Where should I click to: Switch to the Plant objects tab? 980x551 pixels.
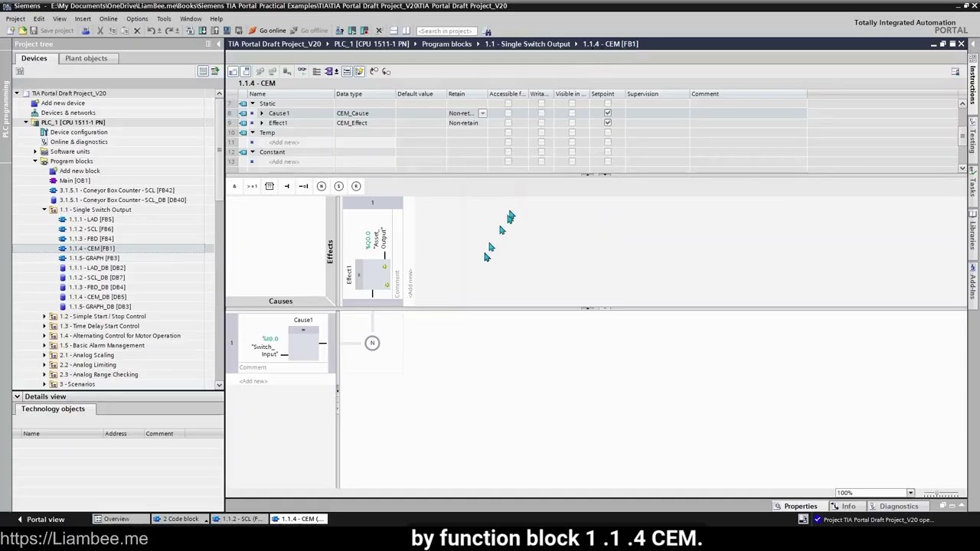[x=86, y=58]
